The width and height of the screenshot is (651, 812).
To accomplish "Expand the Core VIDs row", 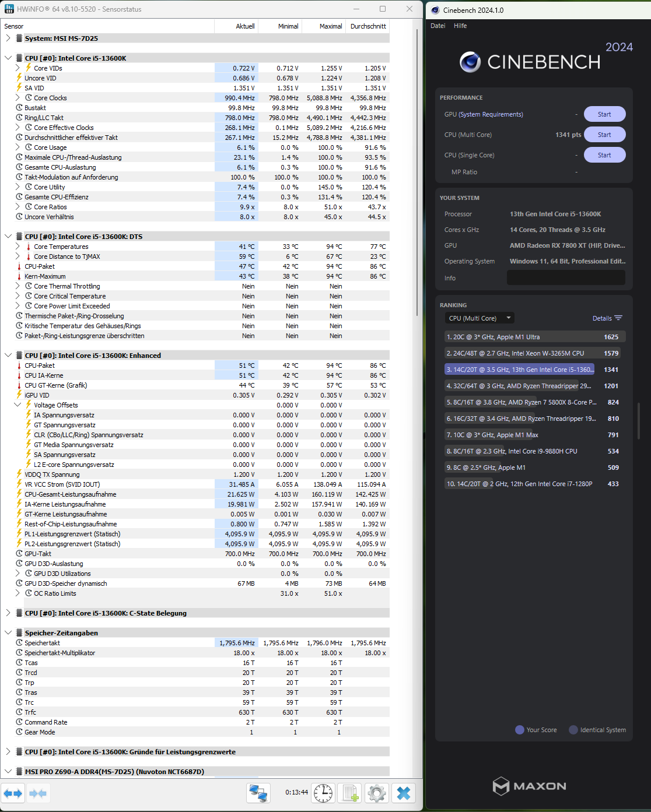I will pyautogui.click(x=17, y=68).
